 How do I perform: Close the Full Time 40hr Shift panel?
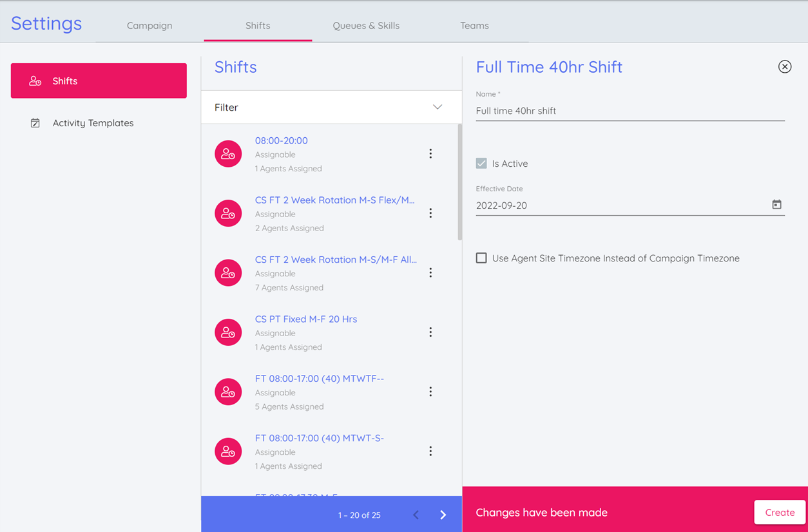click(x=784, y=67)
